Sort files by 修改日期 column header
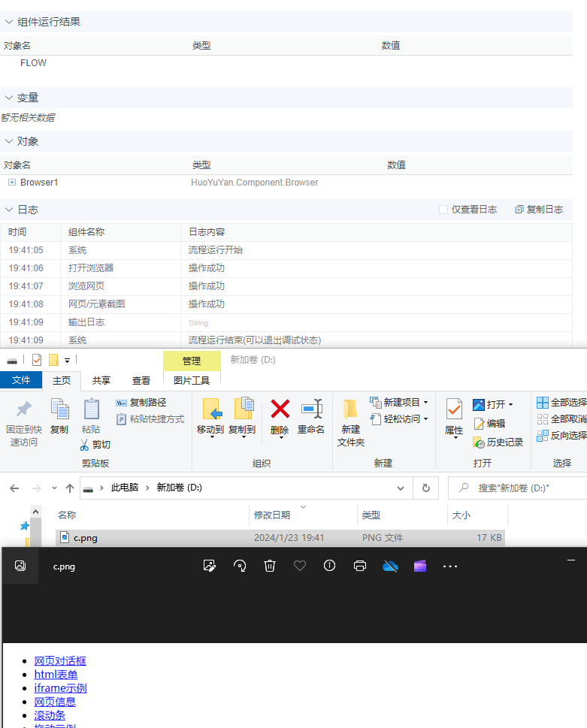The image size is (587, 728). (272, 515)
